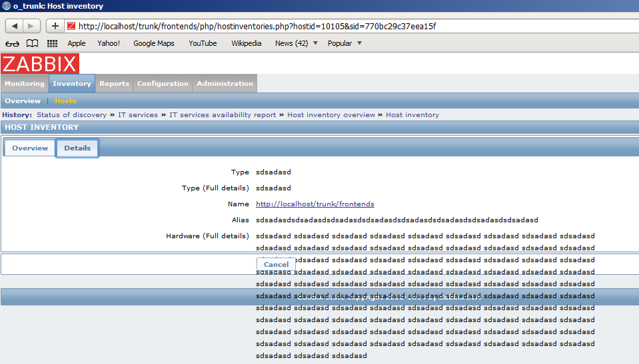Image resolution: width=639 pixels, height=364 pixels.
Task: Click the sdsadasd value beside Type (Full details)
Action: pyautogui.click(x=273, y=188)
